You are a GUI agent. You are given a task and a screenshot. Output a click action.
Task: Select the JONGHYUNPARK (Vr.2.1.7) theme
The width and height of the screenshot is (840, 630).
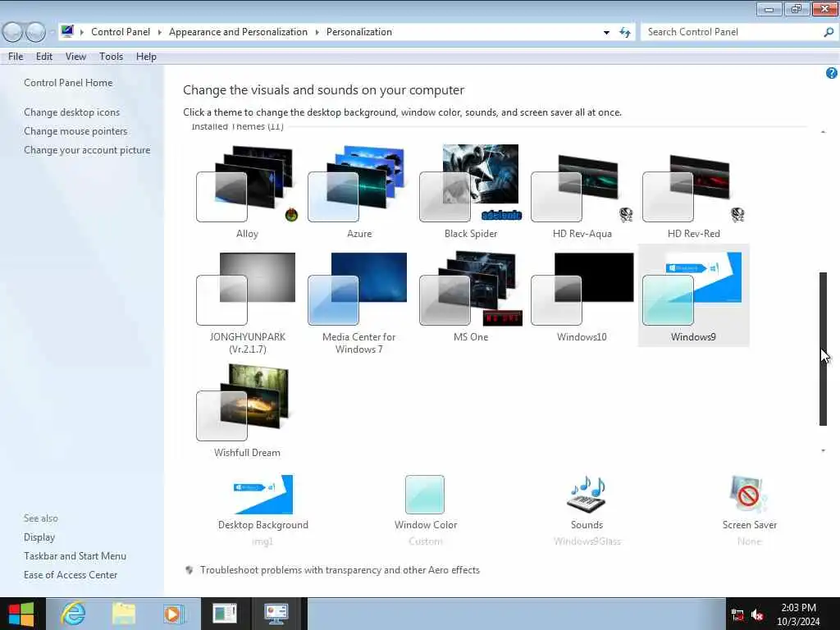coord(247,302)
